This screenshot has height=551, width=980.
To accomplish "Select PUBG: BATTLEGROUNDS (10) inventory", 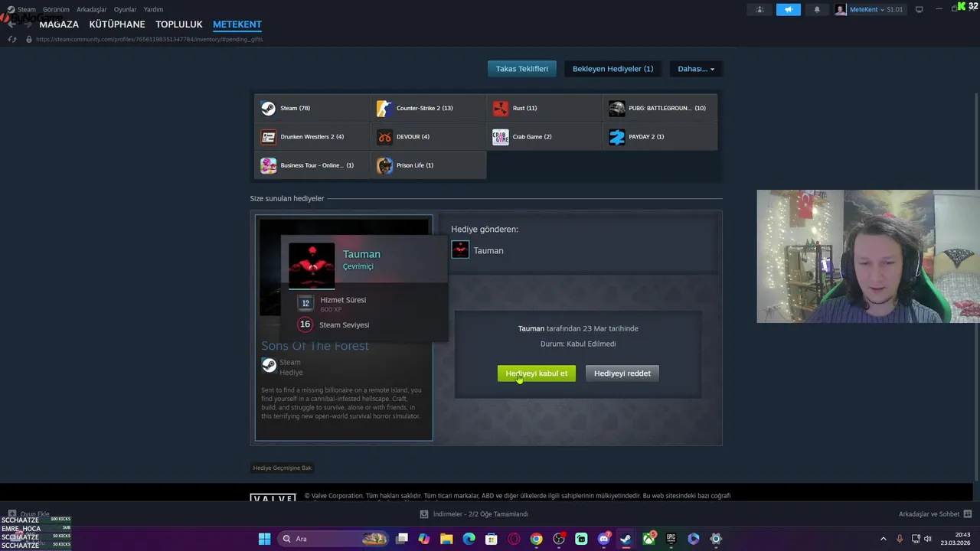I will click(660, 108).
